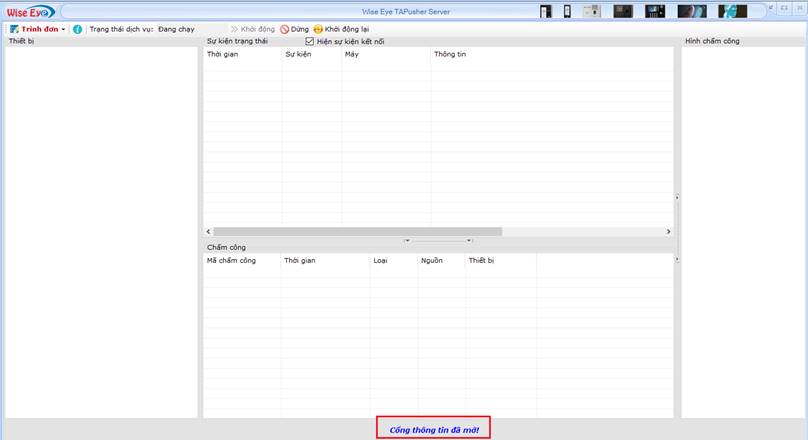Click the Trình đơn dropdown arrow
Screen dimensions: 808x440
[x=63, y=30]
